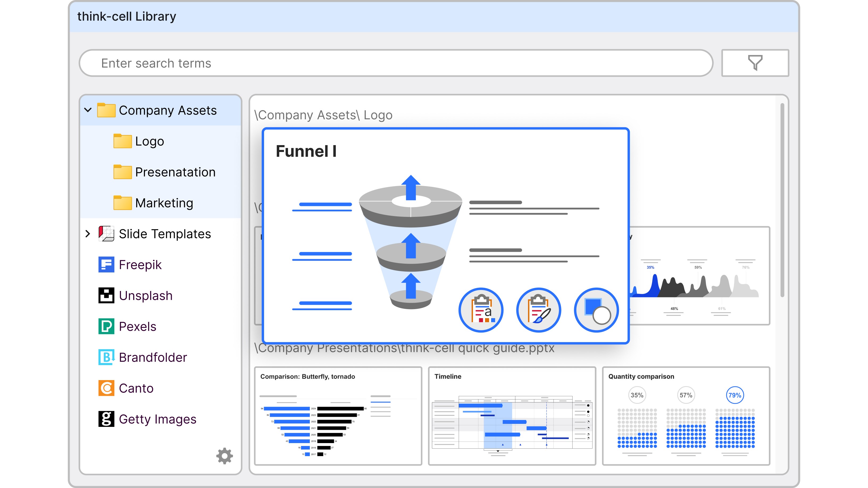The width and height of the screenshot is (868, 488).
Task: Collapse the Company Assets folder
Action: [x=88, y=110]
